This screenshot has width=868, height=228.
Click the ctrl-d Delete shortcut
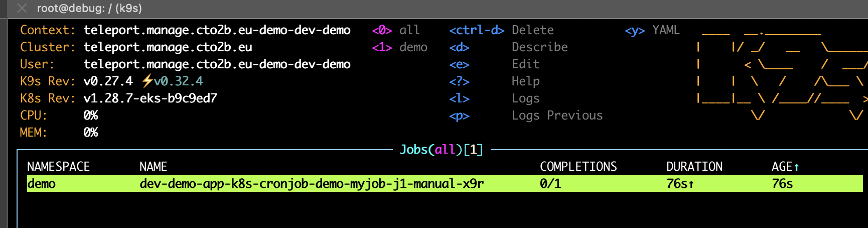(x=501, y=30)
